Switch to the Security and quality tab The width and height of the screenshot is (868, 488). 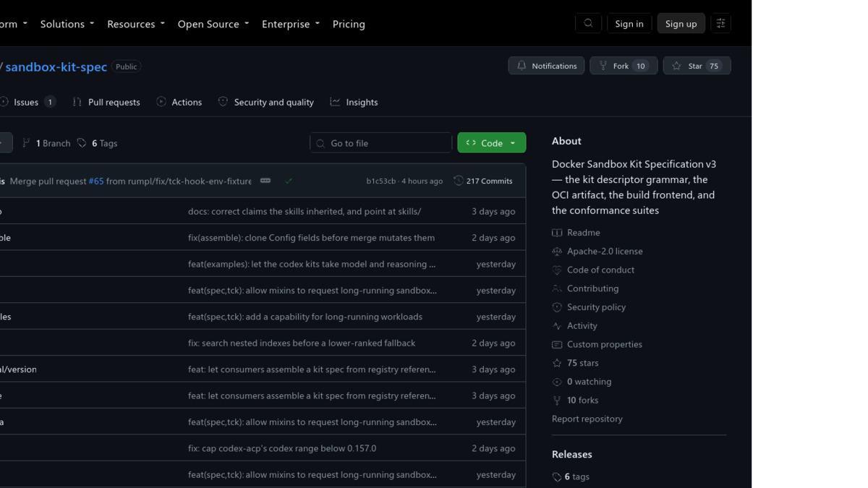pyautogui.click(x=266, y=102)
